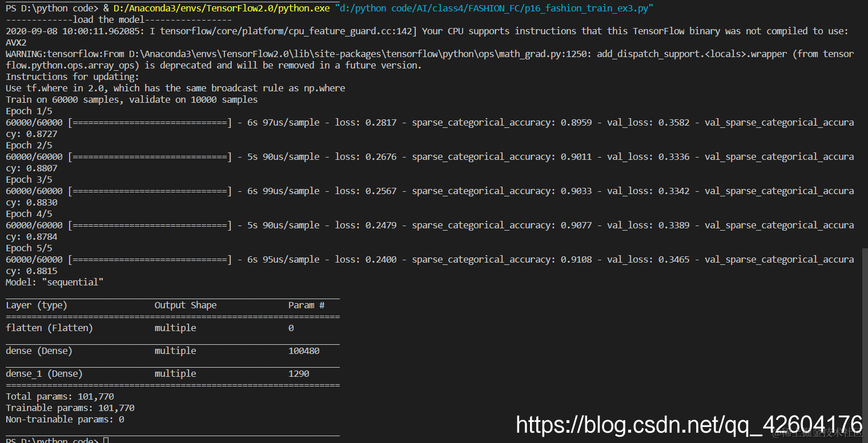Click the accuracy value 0.9033
This screenshot has width=868, height=443.
point(576,191)
